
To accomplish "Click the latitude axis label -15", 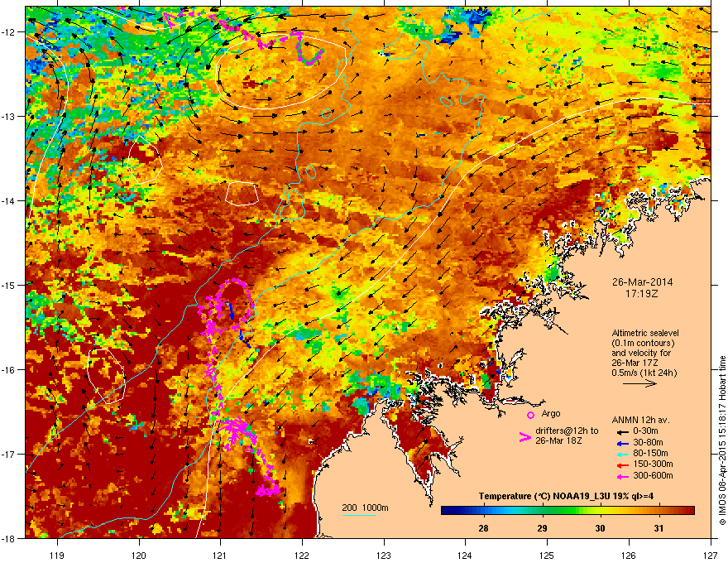I will pyautogui.click(x=9, y=285).
